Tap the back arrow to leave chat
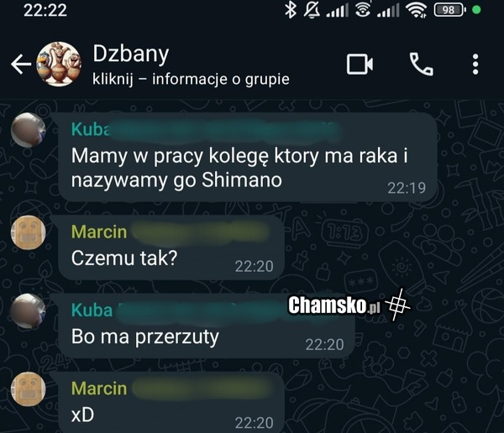This screenshot has width=504, height=433. (21, 65)
